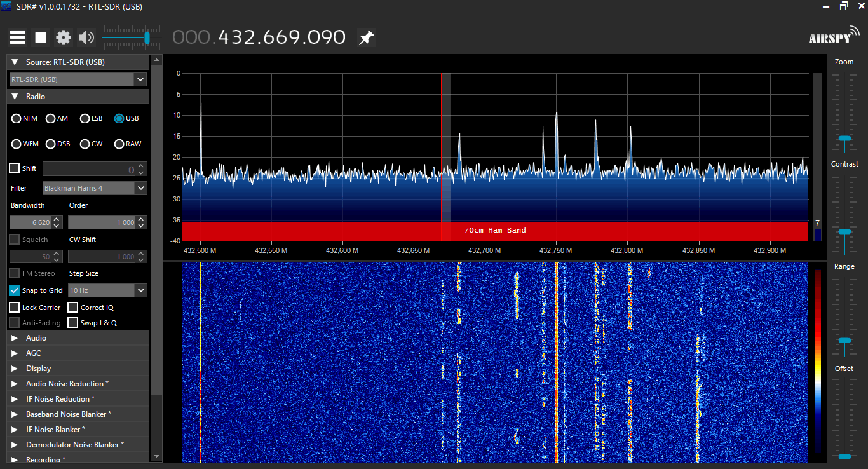Expand the AGC section
Screen dimensions: 868x469
pyautogui.click(x=15, y=353)
